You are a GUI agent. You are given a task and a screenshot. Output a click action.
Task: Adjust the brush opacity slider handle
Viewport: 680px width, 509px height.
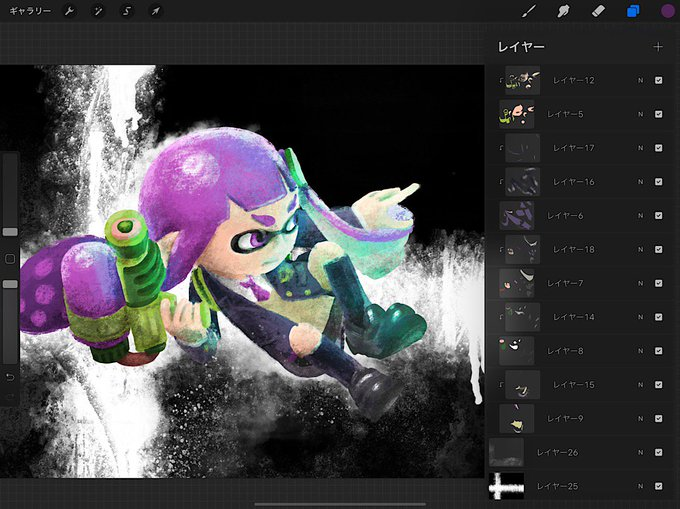(x=10, y=284)
